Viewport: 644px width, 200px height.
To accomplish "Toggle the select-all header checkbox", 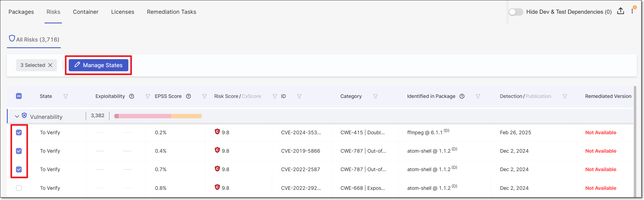I will (19, 96).
